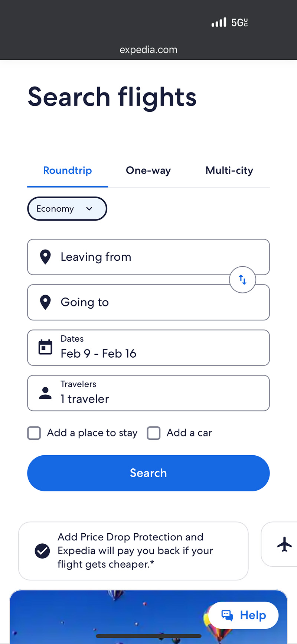
Task: Select the Multi-city tab
Action: click(229, 170)
